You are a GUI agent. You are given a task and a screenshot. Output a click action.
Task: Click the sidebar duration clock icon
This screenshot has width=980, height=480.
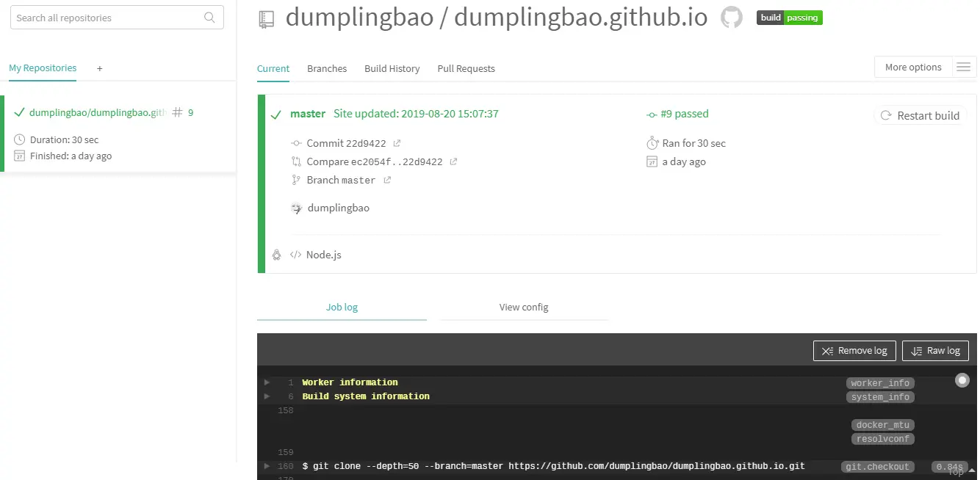(20, 139)
